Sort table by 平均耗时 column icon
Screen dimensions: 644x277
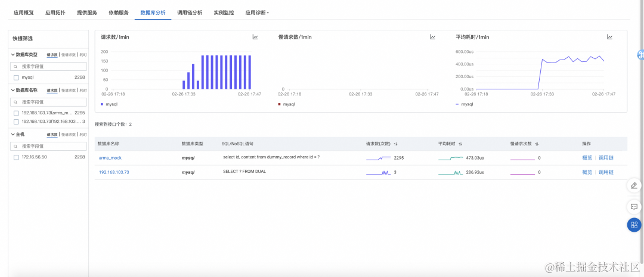pos(460,144)
